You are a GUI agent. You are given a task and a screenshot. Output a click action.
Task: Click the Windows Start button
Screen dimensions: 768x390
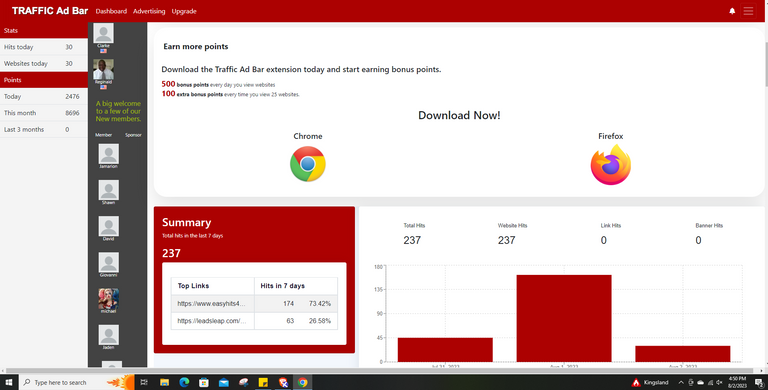pyautogui.click(x=9, y=382)
